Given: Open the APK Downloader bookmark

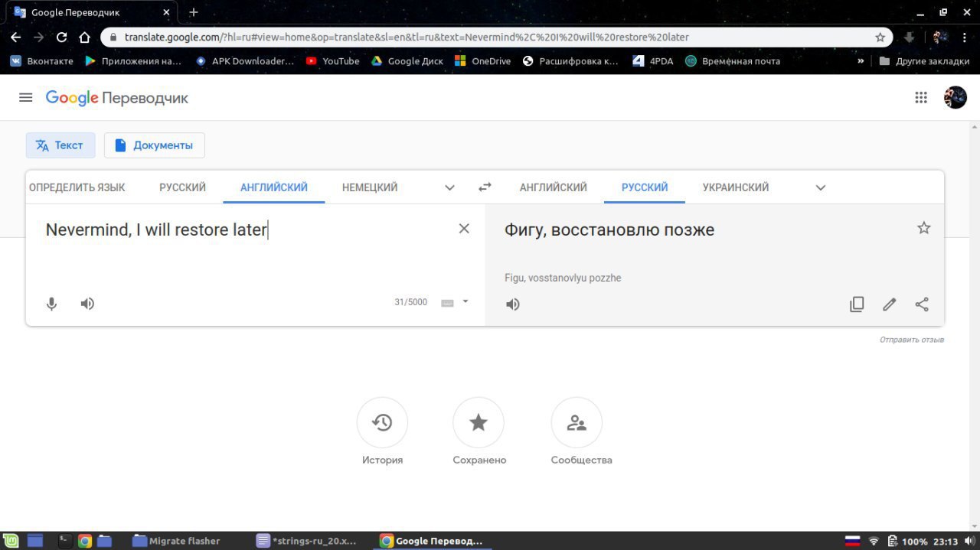Looking at the screenshot, I should (x=245, y=61).
